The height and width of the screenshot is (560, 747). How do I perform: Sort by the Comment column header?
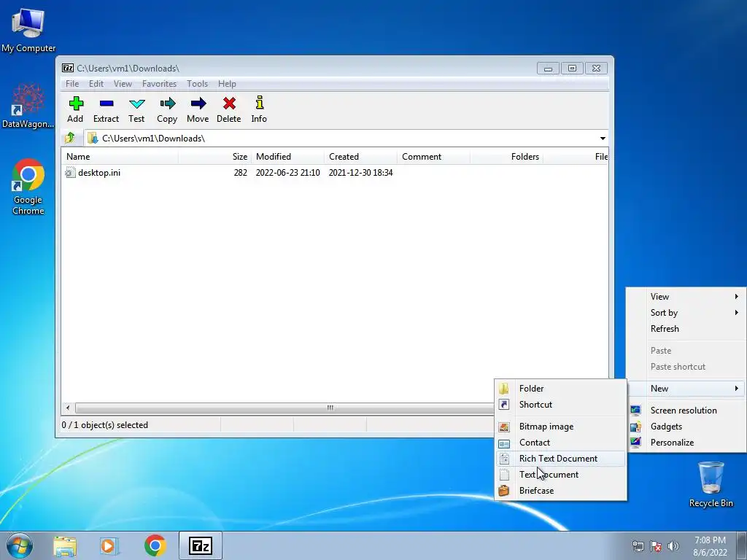(433, 157)
